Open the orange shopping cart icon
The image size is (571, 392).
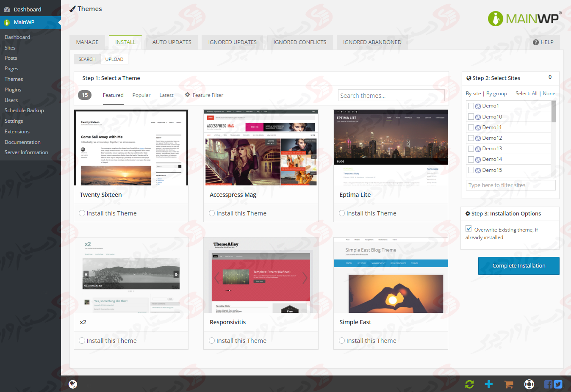pos(509,384)
